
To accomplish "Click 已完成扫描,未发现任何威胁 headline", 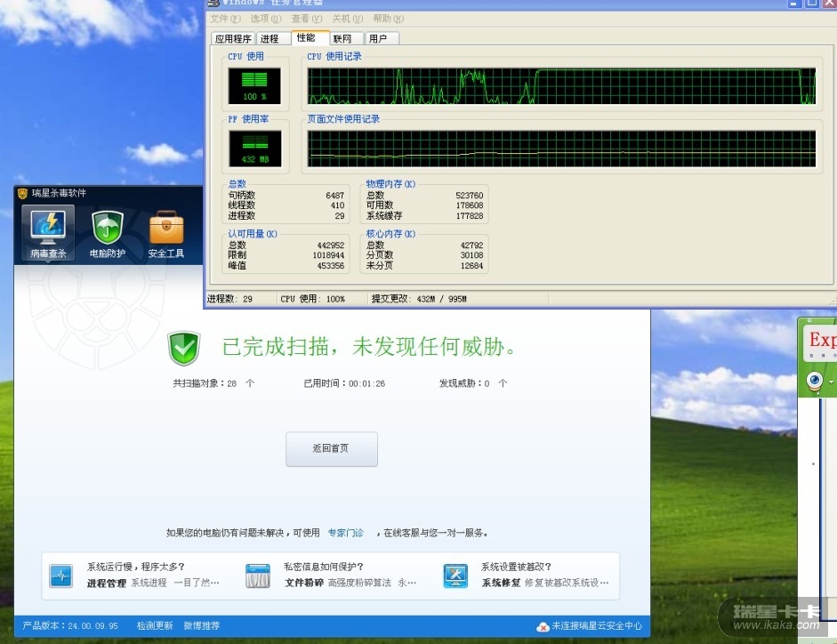I will point(369,347).
